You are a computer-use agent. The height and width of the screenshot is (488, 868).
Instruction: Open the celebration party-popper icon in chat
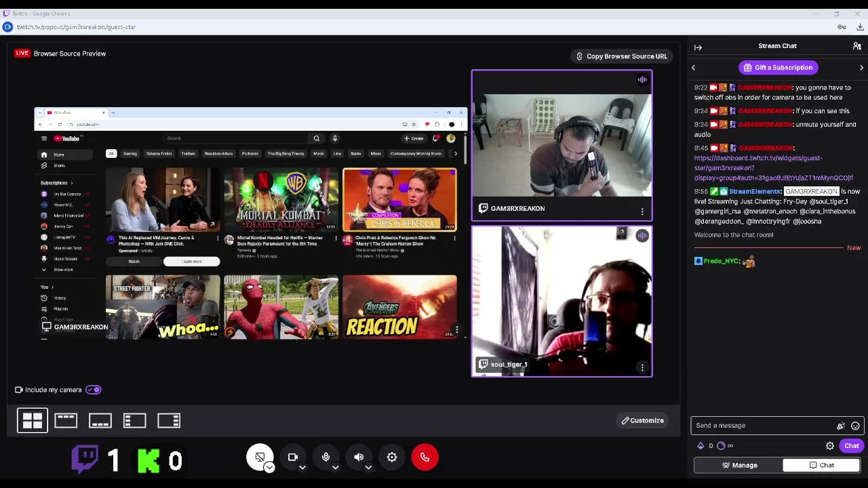click(841, 426)
